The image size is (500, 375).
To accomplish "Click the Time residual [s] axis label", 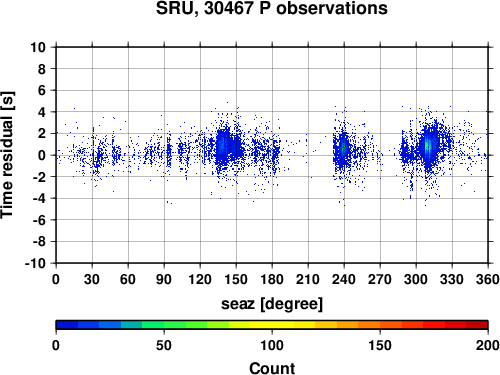I will pyautogui.click(x=7, y=155).
